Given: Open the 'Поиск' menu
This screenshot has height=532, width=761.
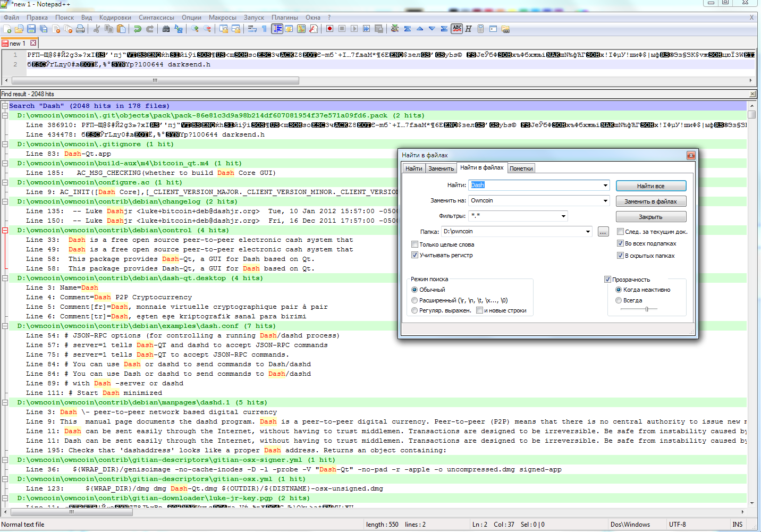Looking at the screenshot, I should [x=64, y=18].
